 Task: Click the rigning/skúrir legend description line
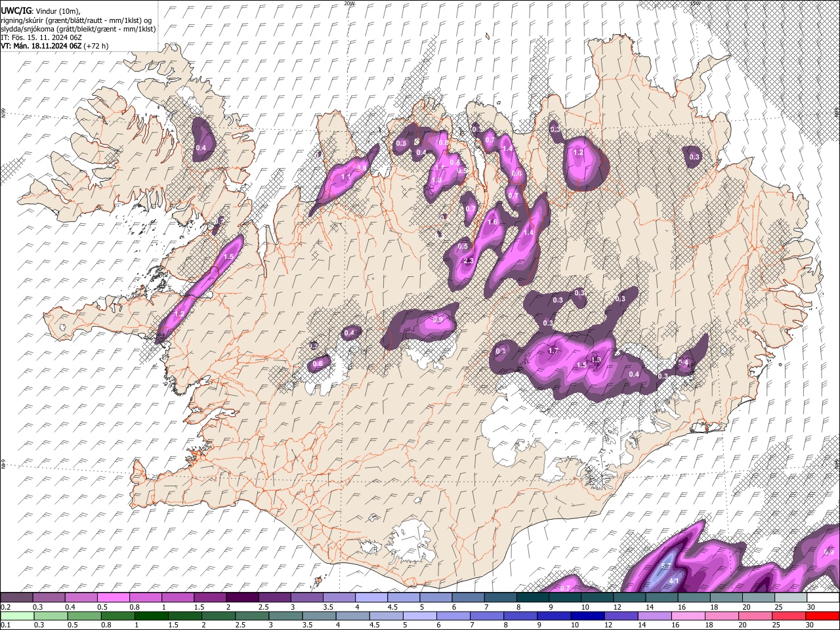pyautogui.click(x=75, y=20)
